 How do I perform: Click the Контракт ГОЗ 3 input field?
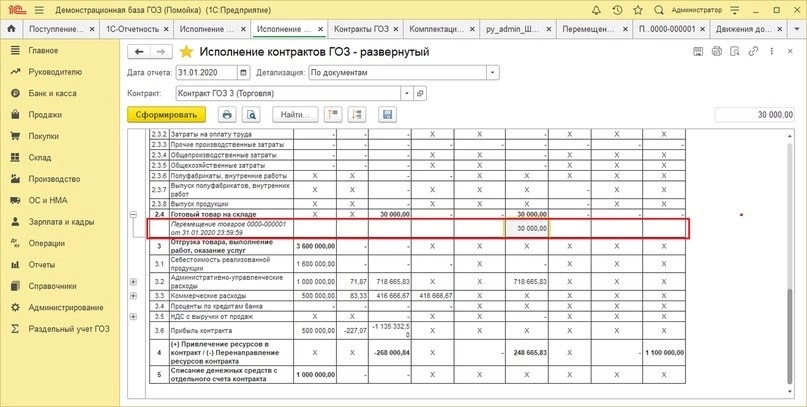(288, 94)
